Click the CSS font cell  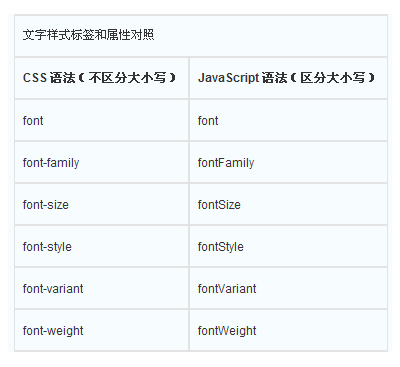click(101, 120)
